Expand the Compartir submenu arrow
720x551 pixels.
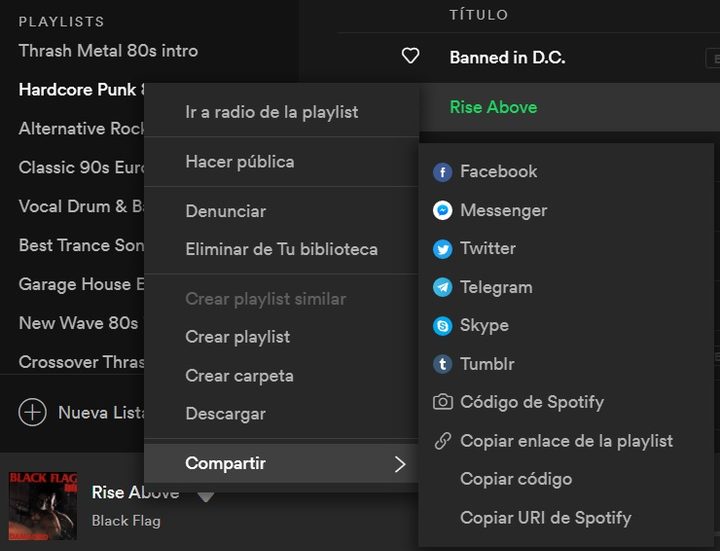point(399,464)
